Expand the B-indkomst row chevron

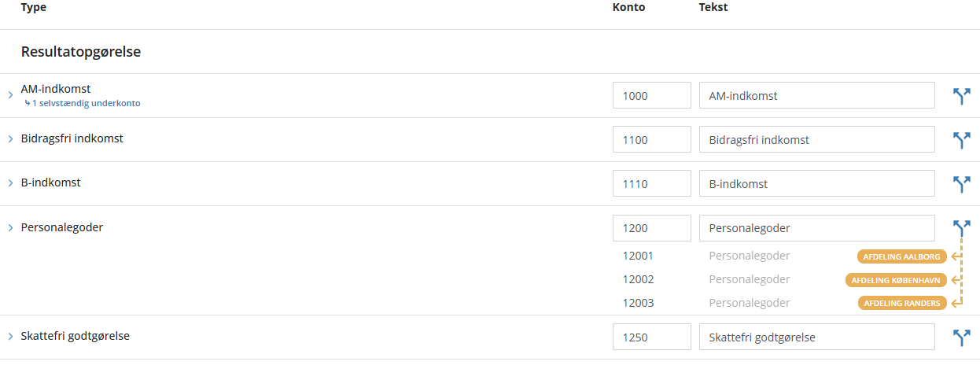pos(10,183)
